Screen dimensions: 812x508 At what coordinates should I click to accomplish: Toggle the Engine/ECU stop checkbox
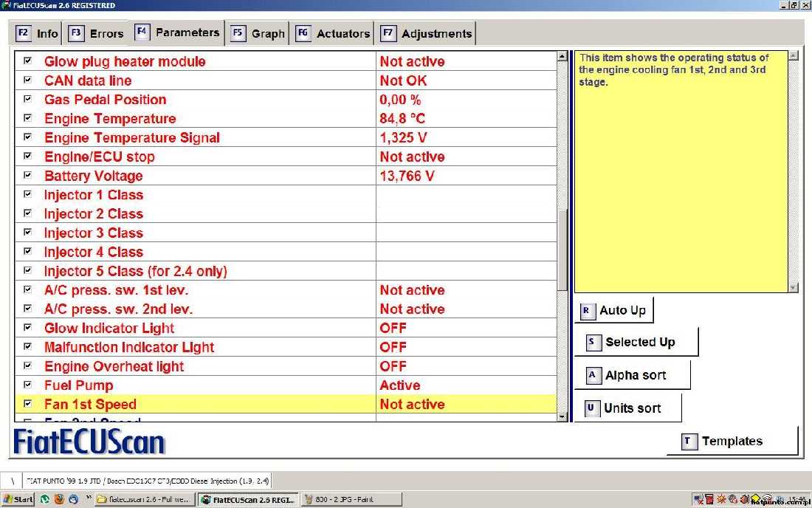(x=27, y=156)
